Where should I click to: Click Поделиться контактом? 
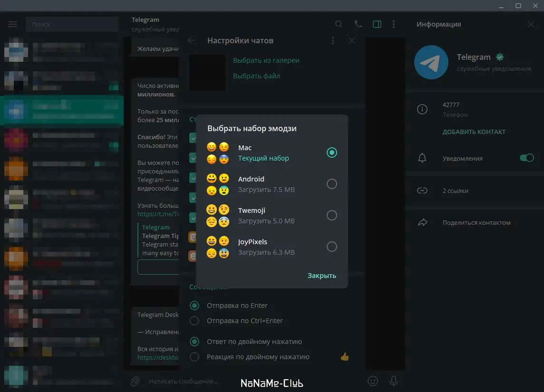[x=476, y=222]
